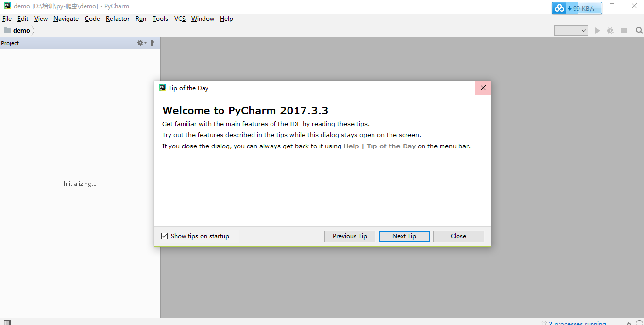This screenshot has width=644, height=325.
Task: Hide the Project tool window
Action: (153, 43)
